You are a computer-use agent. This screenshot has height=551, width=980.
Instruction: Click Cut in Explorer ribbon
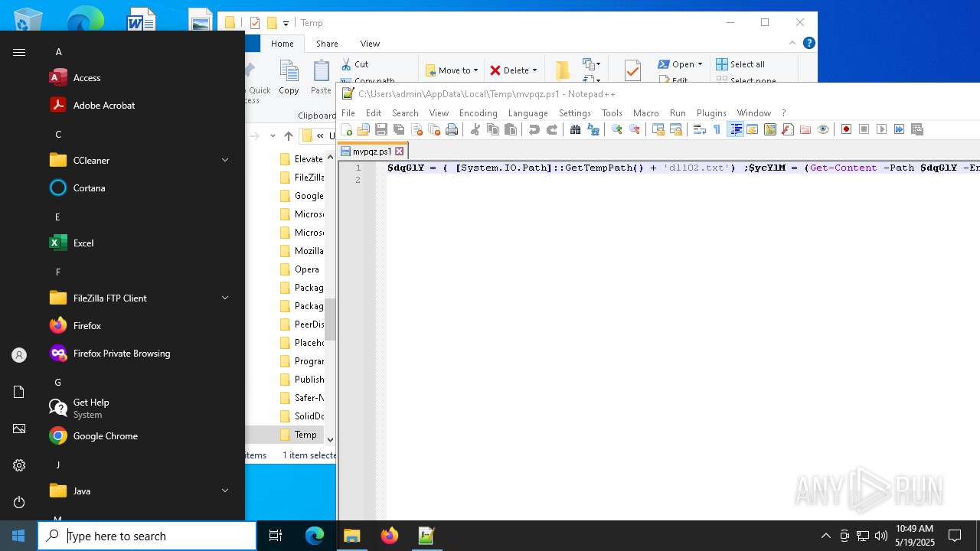point(354,64)
